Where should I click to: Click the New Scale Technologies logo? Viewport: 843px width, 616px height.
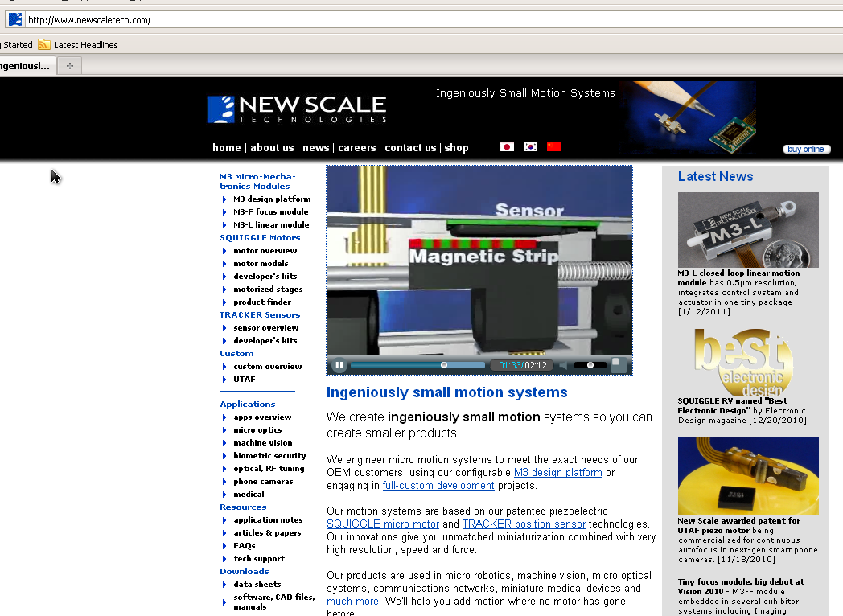point(297,109)
